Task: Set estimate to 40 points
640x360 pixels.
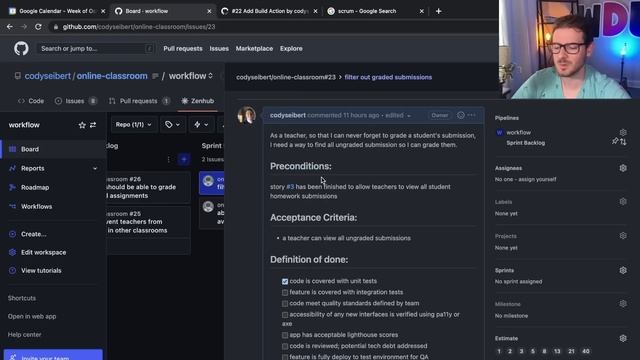Action: coord(586,351)
